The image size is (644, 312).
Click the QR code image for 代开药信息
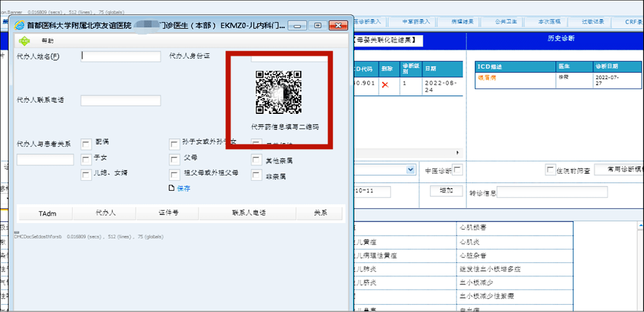click(279, 92)
